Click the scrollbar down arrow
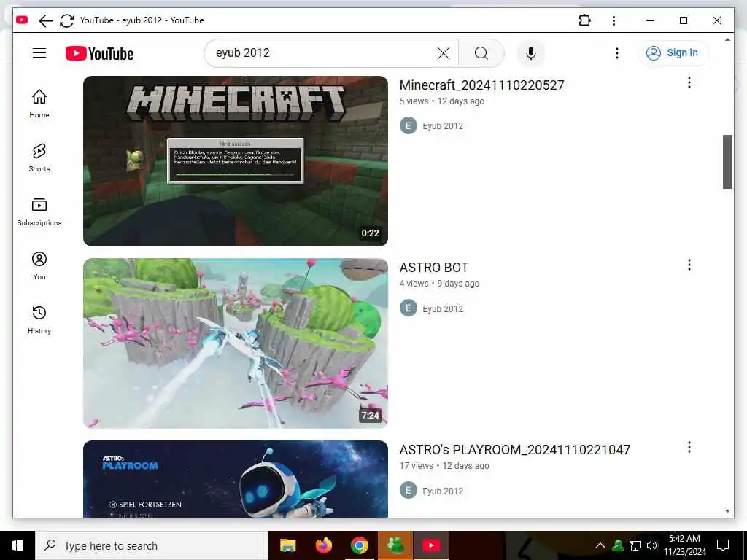Screen dimensions: 747x560 pyautogui.click(x=727, y=511)
